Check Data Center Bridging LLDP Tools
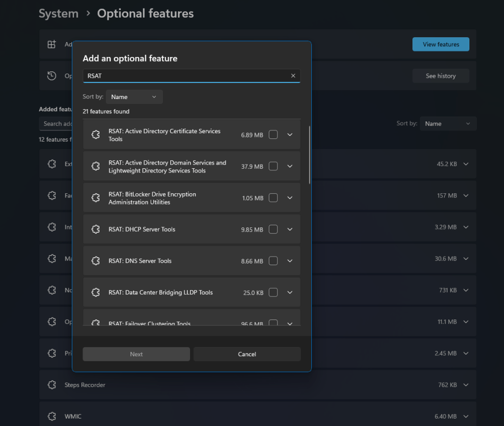This screenshot has height=426, width=504. coord(273,292)
